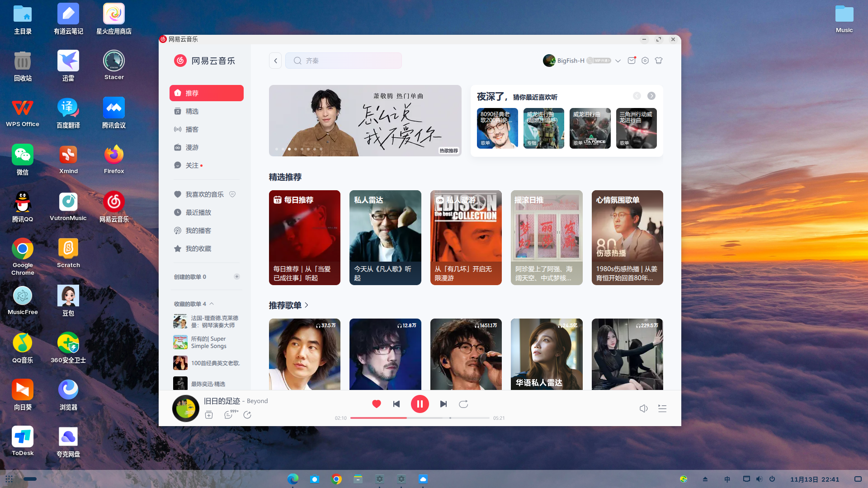868x488 pixels.
Task: Expand 推荐歌单 via its chevron
Action: pos(307,305)
